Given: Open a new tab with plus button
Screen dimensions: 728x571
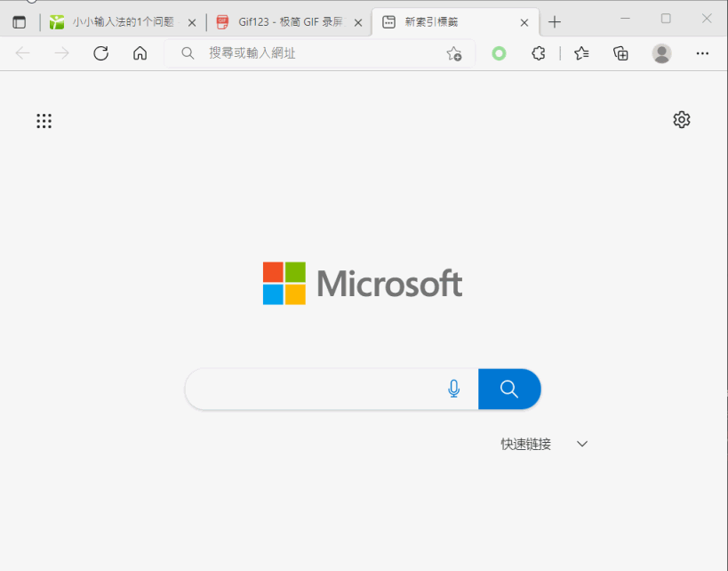Looking at the screenshot, I should 555,22.
